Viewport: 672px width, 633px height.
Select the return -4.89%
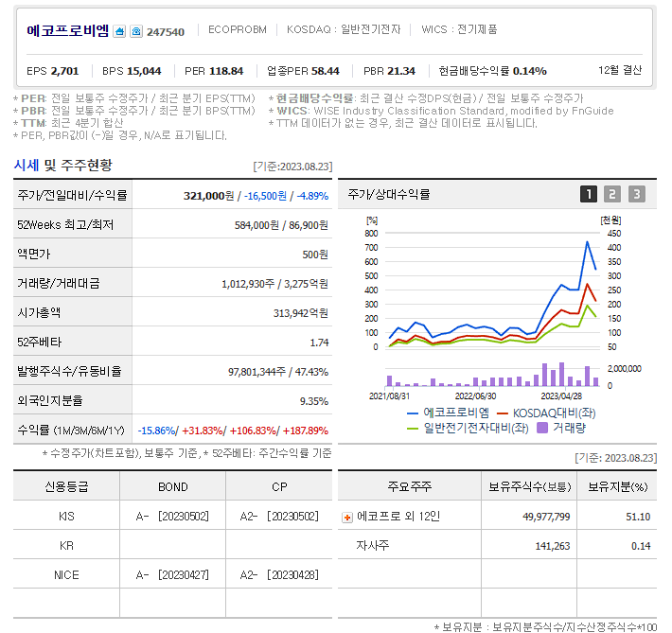tap(312, 196)
